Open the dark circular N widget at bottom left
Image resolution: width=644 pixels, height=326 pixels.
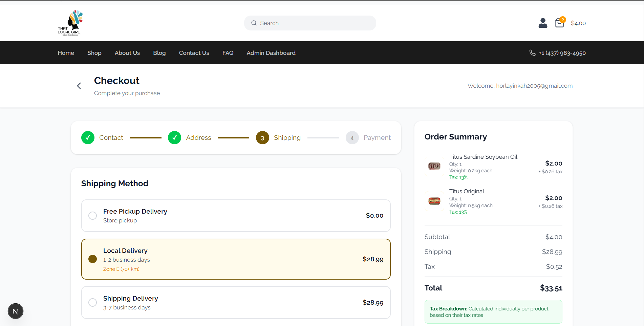coord(15,311)
